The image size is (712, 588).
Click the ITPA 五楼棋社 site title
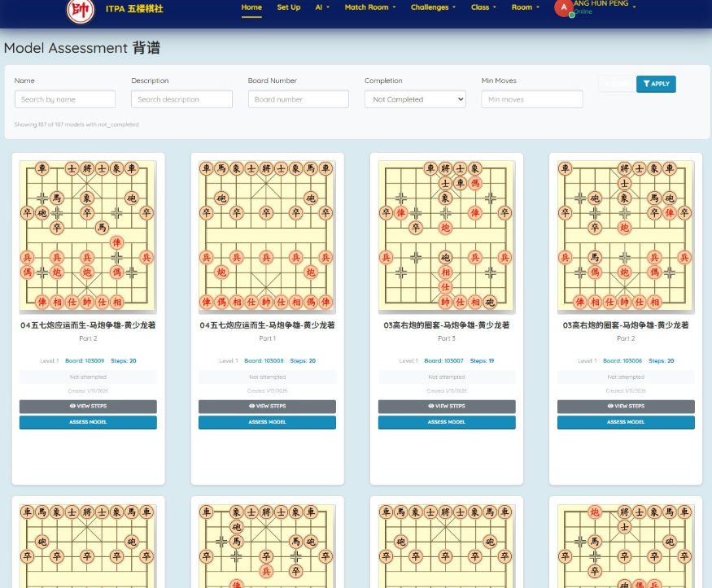tap(134, 9)
